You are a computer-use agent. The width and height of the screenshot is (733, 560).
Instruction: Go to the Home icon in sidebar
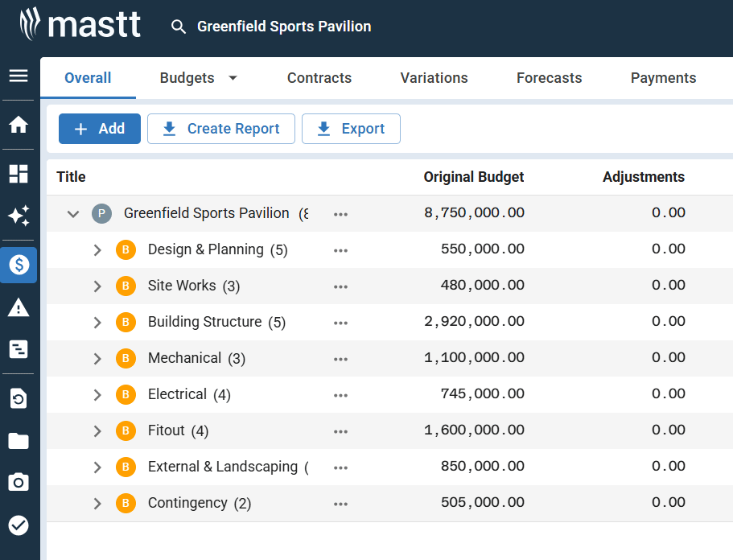pyautogui.click(x=19, y=125)
